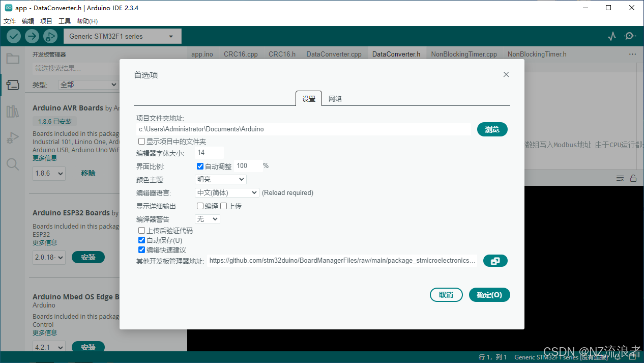644x363 pixels.
Task: Open 更多信息 link under Arduino AVR Boards
Action: [45, 158]
